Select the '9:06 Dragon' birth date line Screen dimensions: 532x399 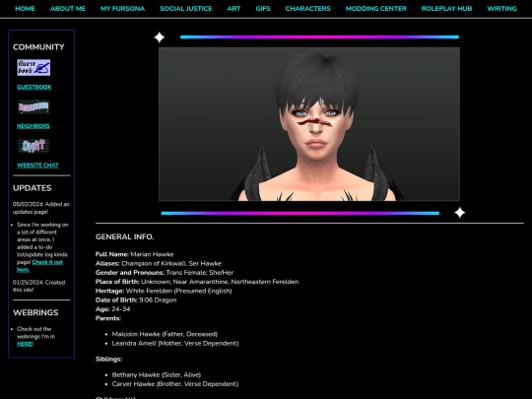coord(136,300)
